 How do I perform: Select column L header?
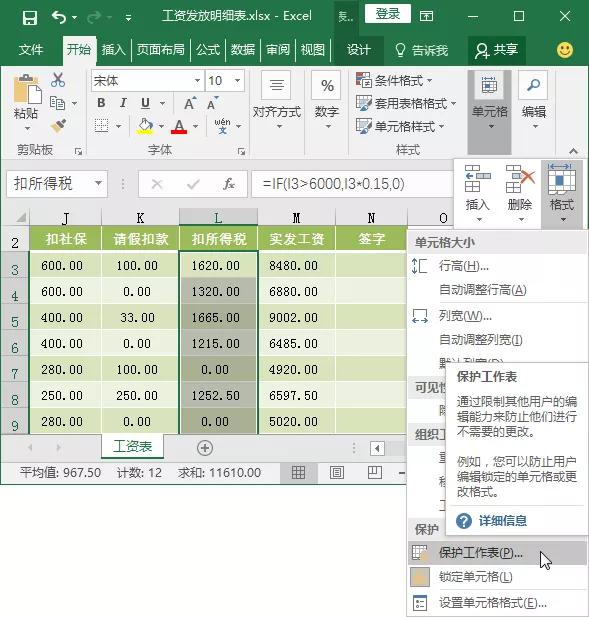[x=218, y=217]
